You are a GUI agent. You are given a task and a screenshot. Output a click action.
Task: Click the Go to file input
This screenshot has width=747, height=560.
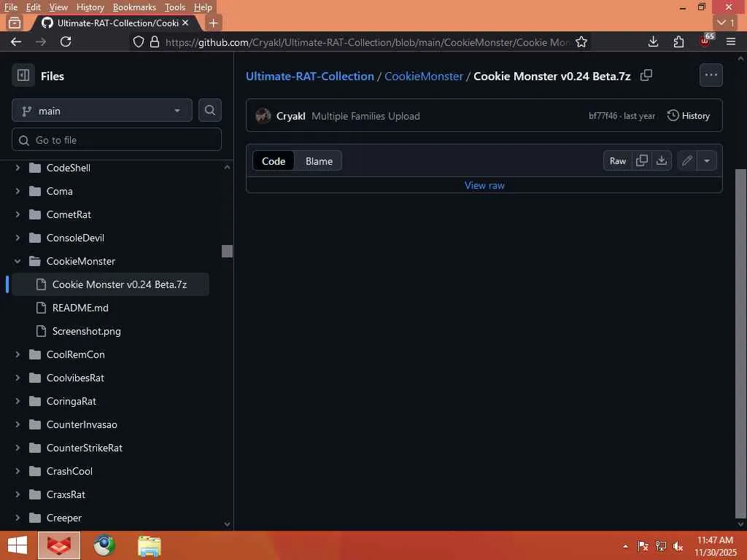pos(116,139)
